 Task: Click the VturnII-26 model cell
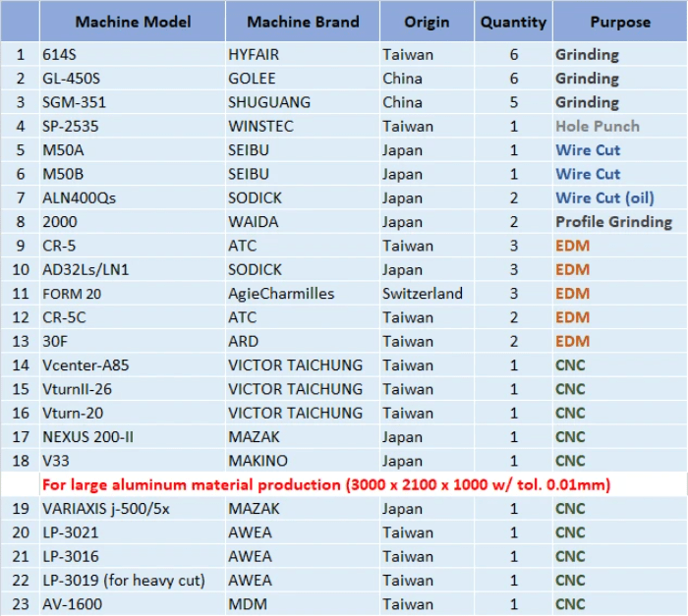tap(133, 389)
